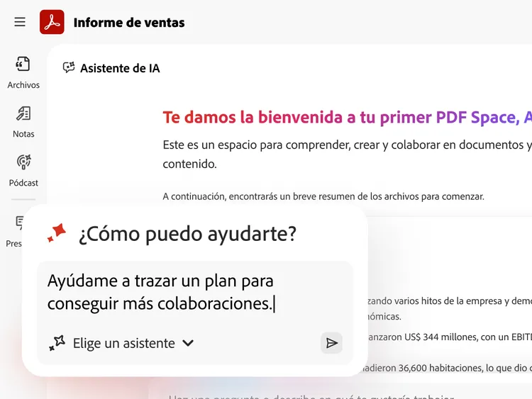
Task: Click the sparkle icon beside Elige un asistente
Action: coord(57,343)
